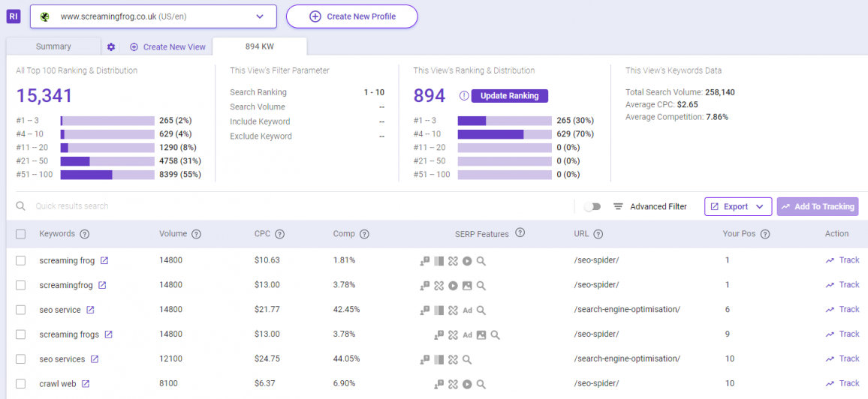Screen dimensions: 868x399
Task: Click Volume column help icon
Action: [197, 234]
